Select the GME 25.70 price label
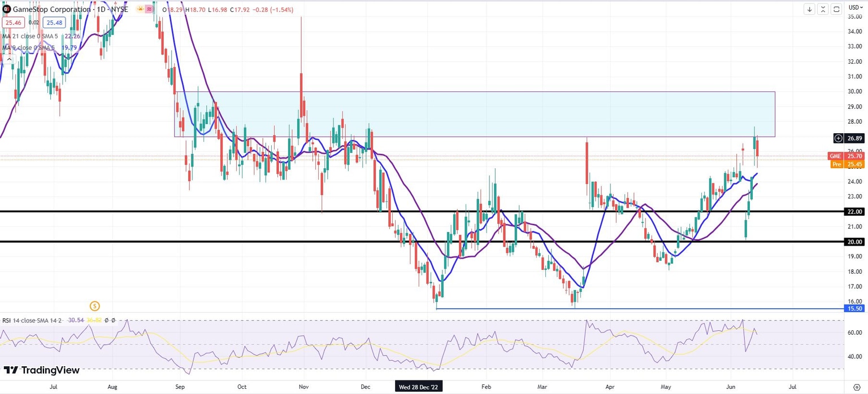Viewport: 868px width, 394px height. coord(846,156)
